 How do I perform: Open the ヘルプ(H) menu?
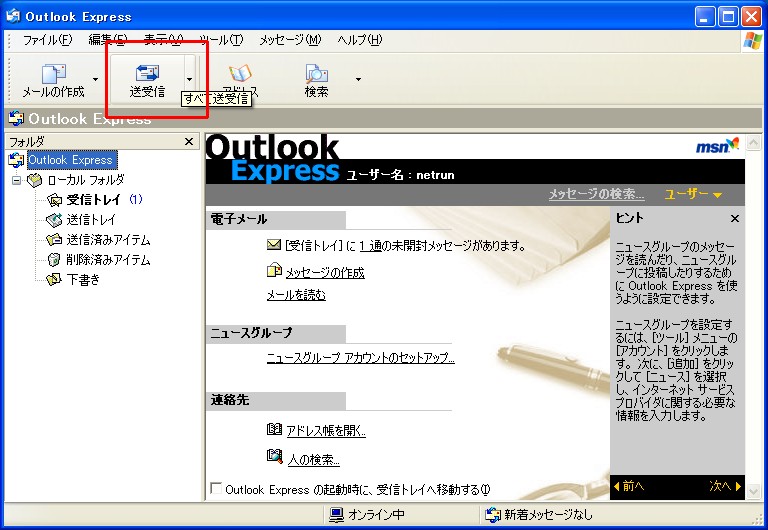(360, 40)
